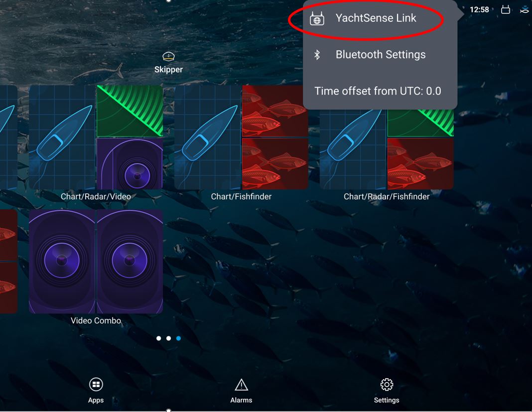Screen dimensions: 532x412
Task: Open the Apps grid icon
Action: [96, 385]
